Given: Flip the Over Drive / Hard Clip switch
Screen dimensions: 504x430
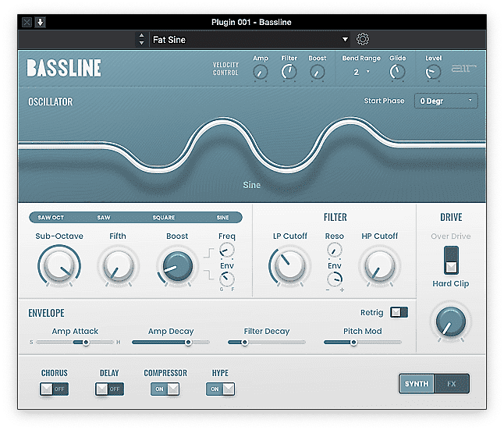Looking at the screenshot, I should point(451,260).
